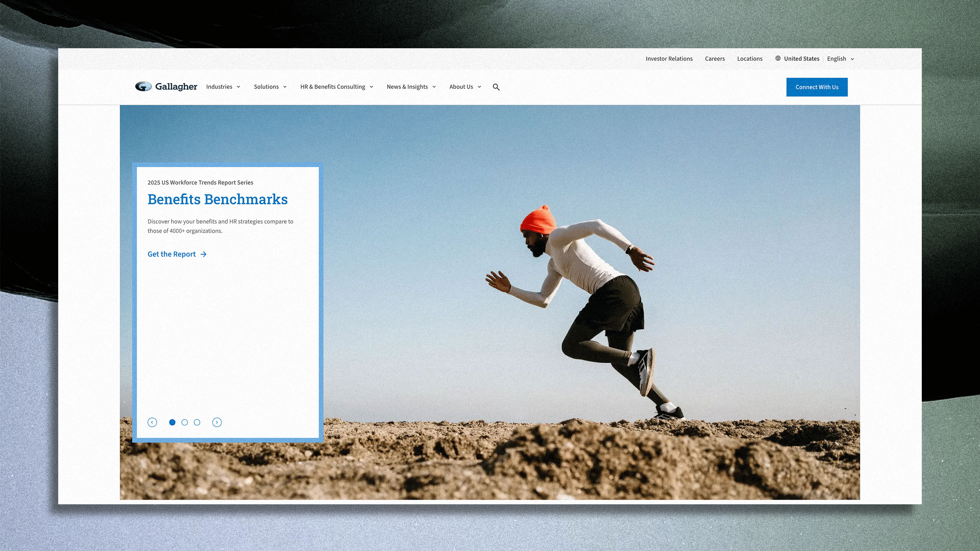Expand HR & Benefits Consulting chevron
Image resolution: width=980 pixels, height=551 pixels.
coord(371,87)
